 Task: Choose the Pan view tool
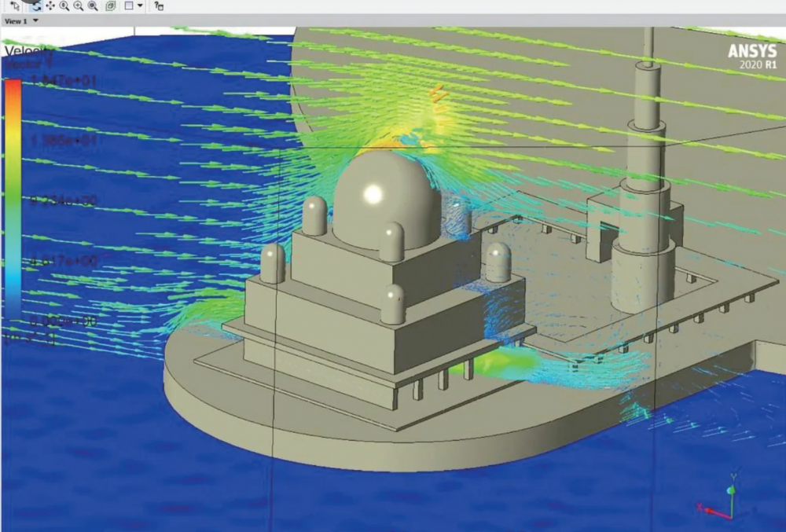pyautogui.click(x=50, y=6)
